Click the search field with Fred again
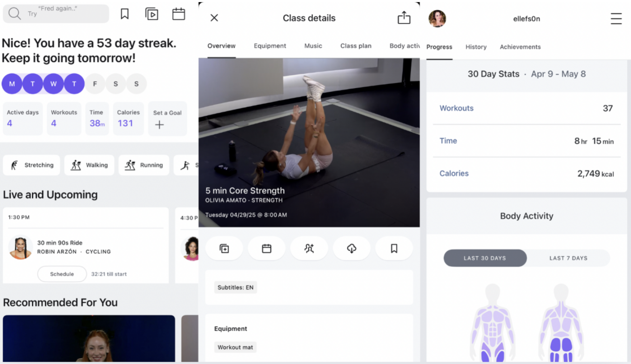The height and width of the screenshot is (364, 631). coord(63,14)
